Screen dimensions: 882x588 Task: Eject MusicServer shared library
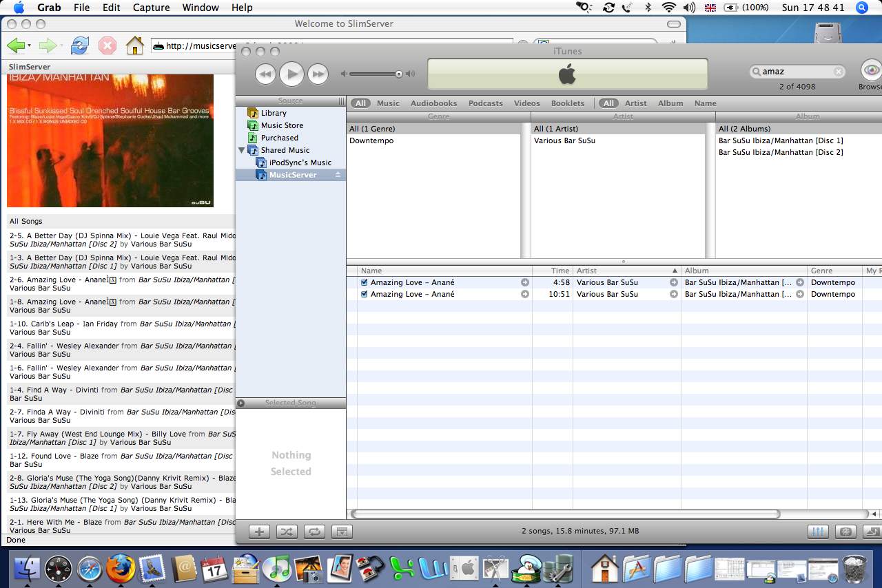pyautogui.click(x=338, y=175)
